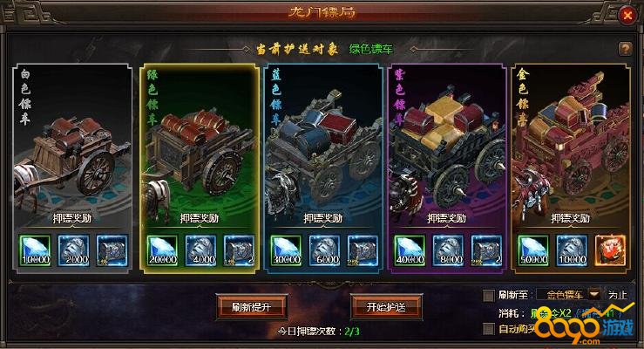Screen dimensions: 644x349
Task: Click the 50000 diamond icon under gold cart
Action: [x=533, y=250]
